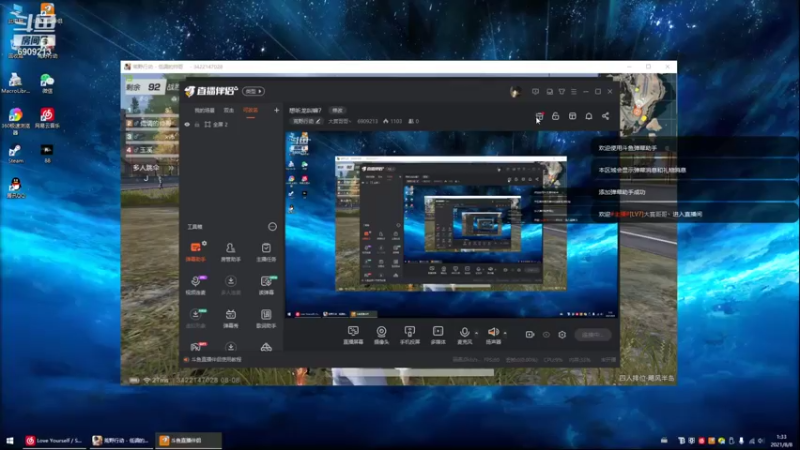This screenshot has height=450, width=800.
Task: Open the 读弹幕 read-danmaku tool
Action: tap(266, 285)
